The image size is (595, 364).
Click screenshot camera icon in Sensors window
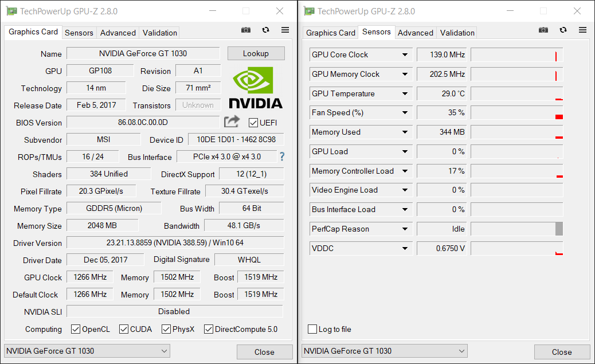[x=543, y=30]
